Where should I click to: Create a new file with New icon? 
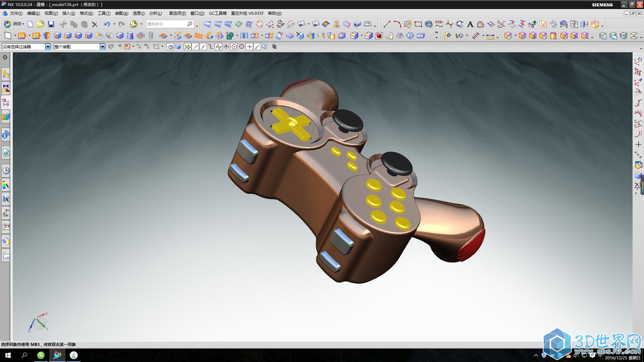(30, 24)
